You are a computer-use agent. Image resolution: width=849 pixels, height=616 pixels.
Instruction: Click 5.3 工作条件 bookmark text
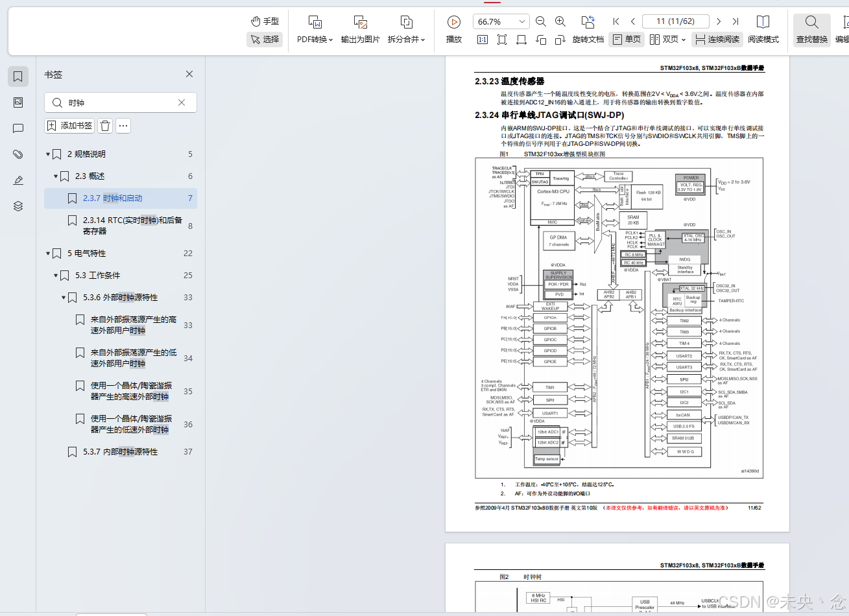tap(97, 276)
